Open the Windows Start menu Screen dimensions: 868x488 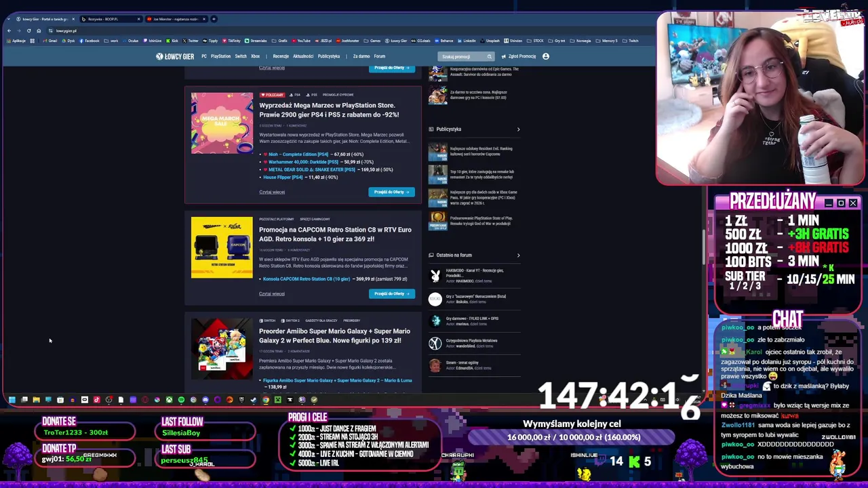(12, 400)
